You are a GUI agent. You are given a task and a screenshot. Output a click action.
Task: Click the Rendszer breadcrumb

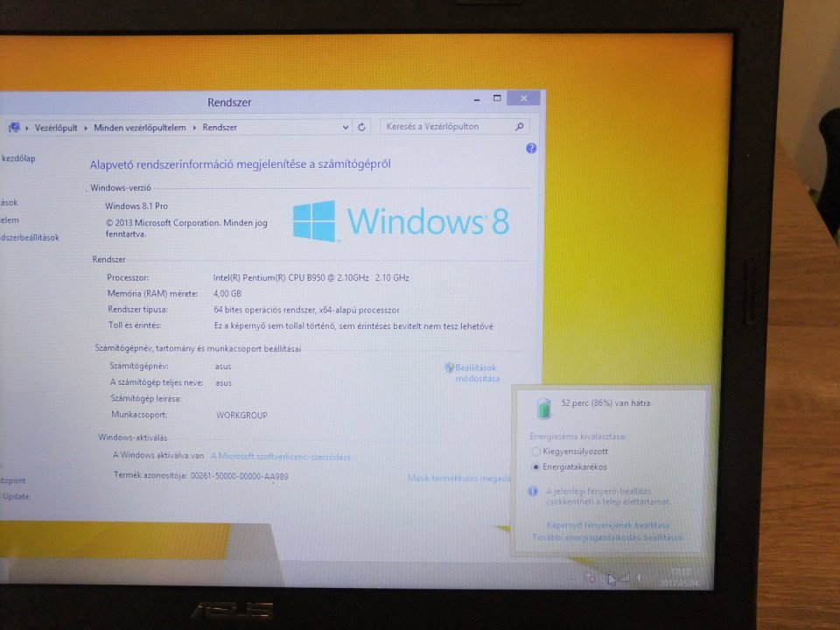220,128
